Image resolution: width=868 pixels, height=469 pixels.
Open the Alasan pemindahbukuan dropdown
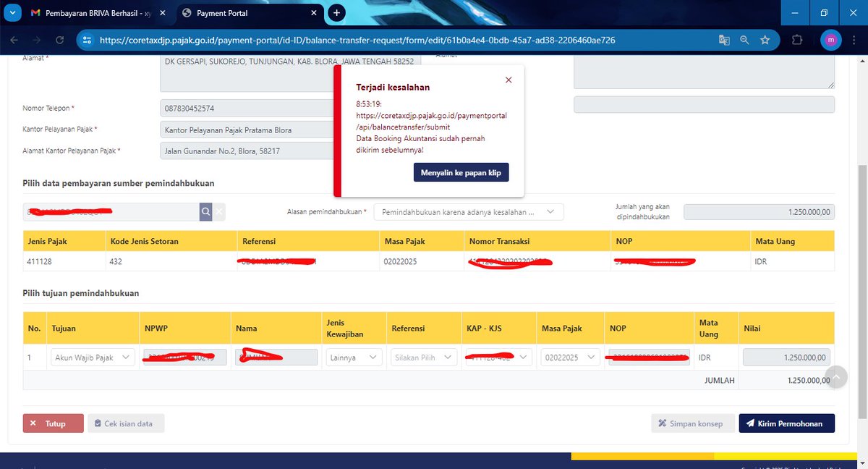coord(469,212)
